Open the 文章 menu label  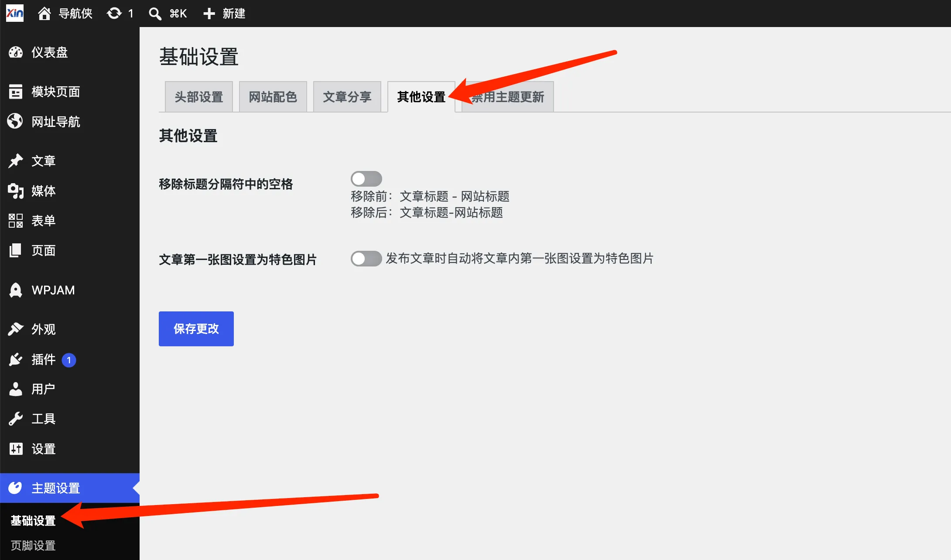pos(44,161)
